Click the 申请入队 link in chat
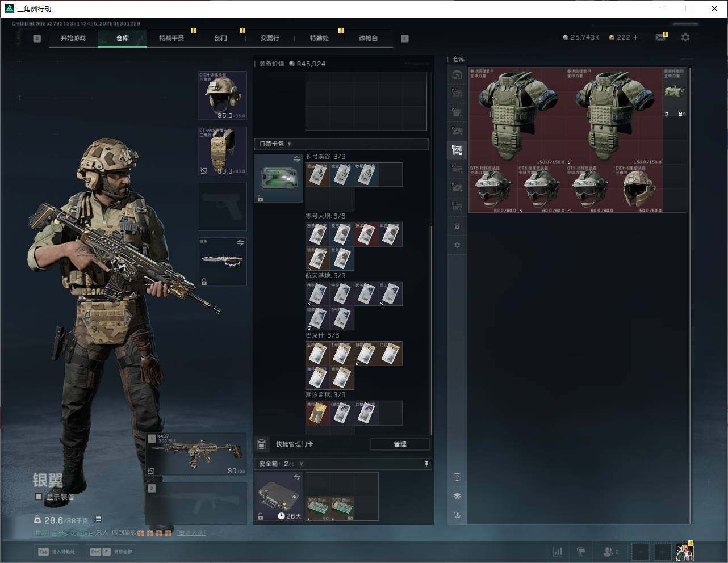Image resolution: width=728 pixels, height=563 pixels. click(x=191, y=533)
